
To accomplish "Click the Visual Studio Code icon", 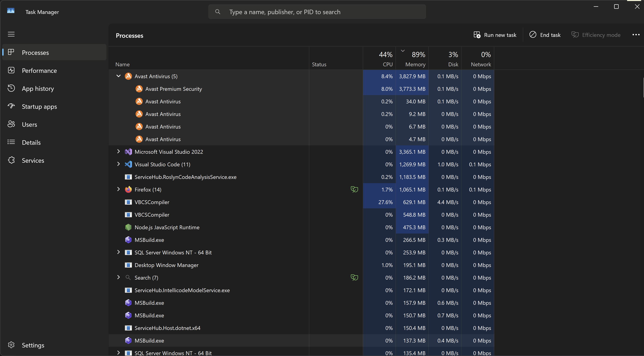I will coord(128,164).
